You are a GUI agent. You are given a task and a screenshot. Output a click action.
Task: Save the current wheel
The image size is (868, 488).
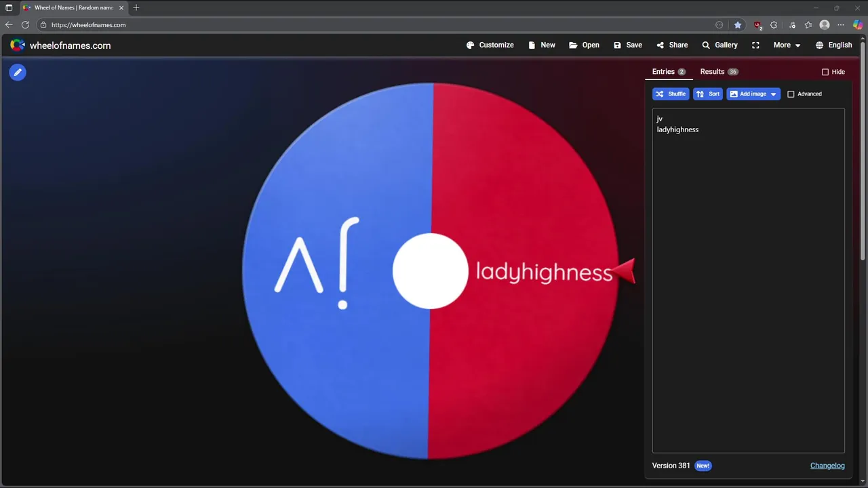coord(627,45)
